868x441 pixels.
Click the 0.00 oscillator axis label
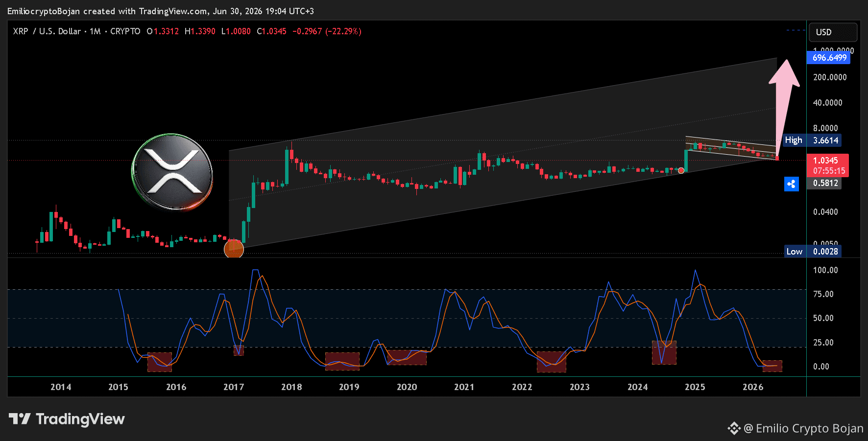pos(821,367)
